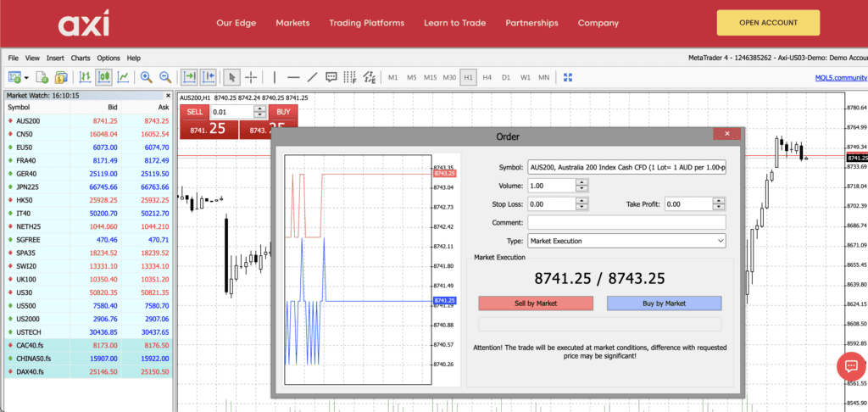Open the Options menu
The height and width of the screenshot is (412, 868).
(x=108, y=58)
